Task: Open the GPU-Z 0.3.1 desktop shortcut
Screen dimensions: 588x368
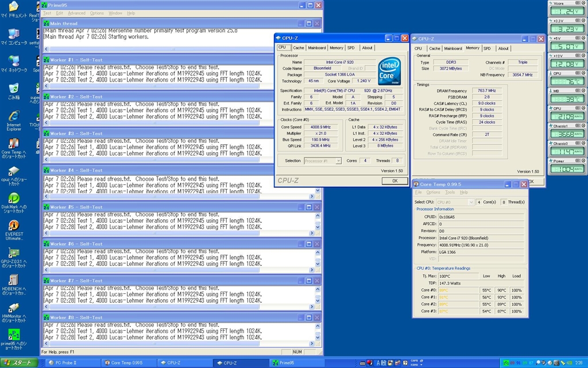Action: [14, 253]
